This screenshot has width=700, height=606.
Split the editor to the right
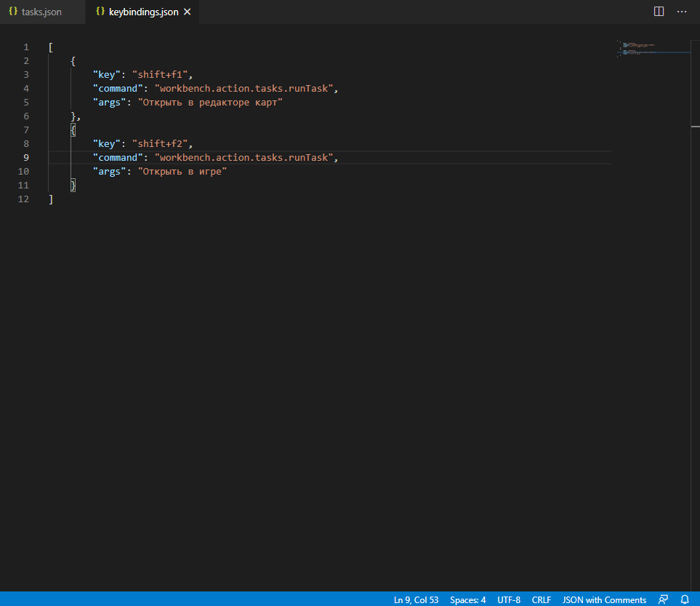[x=659, y=12]
